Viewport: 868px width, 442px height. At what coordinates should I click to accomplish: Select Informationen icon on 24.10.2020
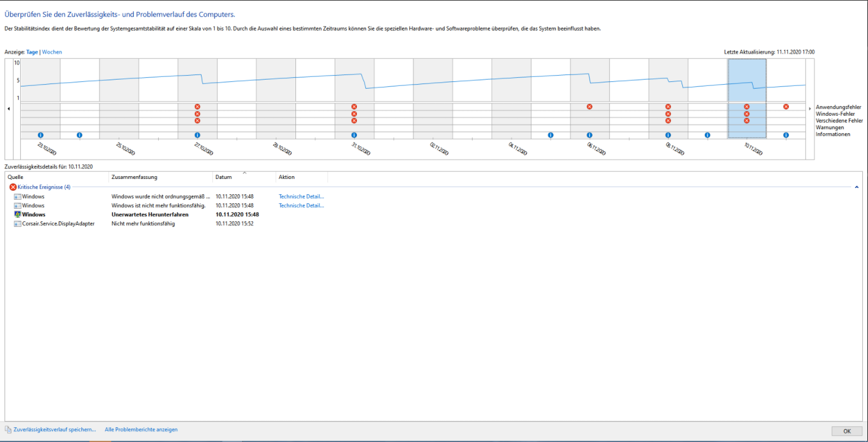[80, 135]
